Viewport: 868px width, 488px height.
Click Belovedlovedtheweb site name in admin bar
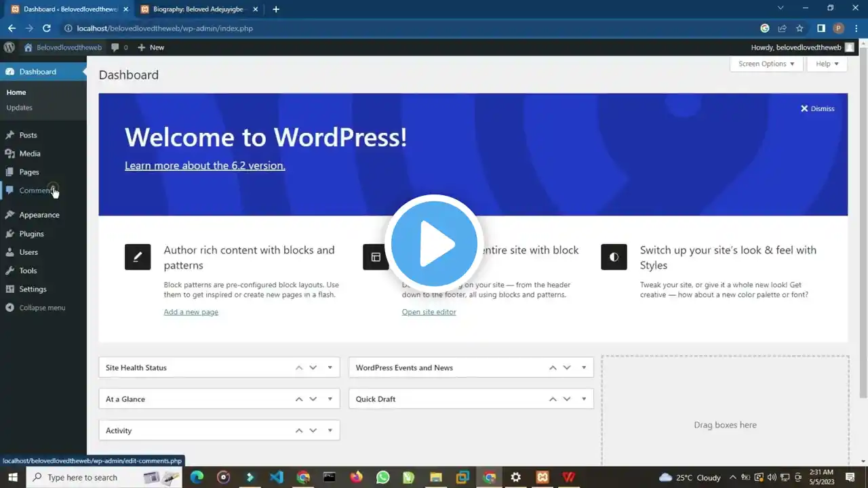[x=63, y=47]
